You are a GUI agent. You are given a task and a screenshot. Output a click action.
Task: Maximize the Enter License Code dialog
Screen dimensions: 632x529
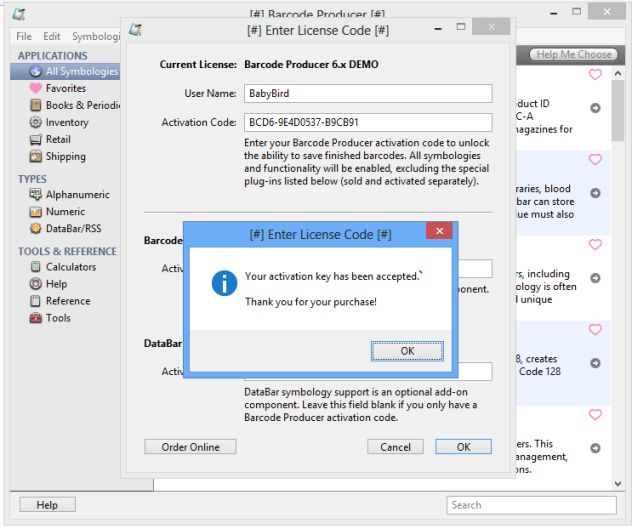pos(461,27)
